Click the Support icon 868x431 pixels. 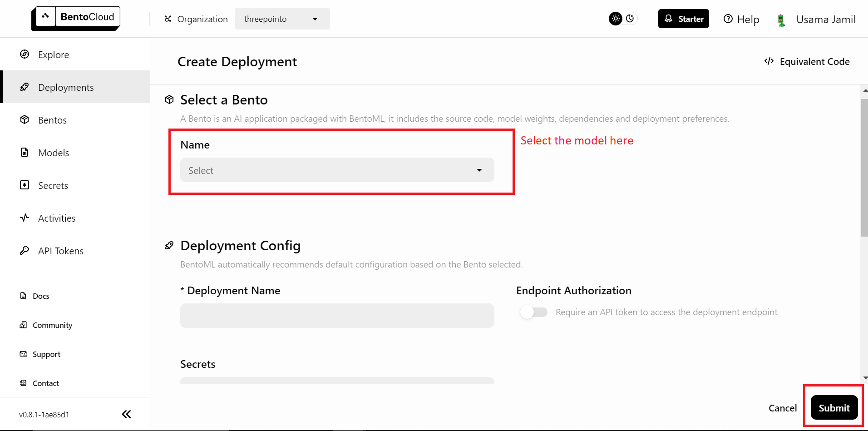point(23,354)
